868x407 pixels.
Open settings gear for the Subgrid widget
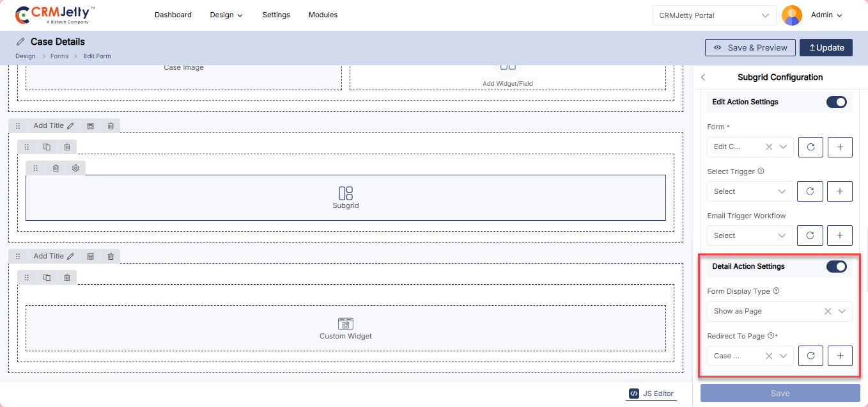tap(75, 168)
